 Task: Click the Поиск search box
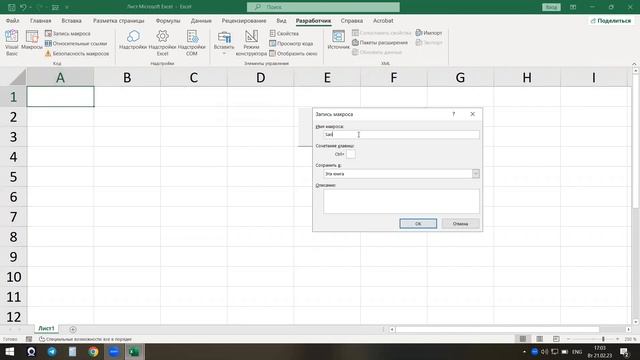pyautogui.click(x=323, y=7)
